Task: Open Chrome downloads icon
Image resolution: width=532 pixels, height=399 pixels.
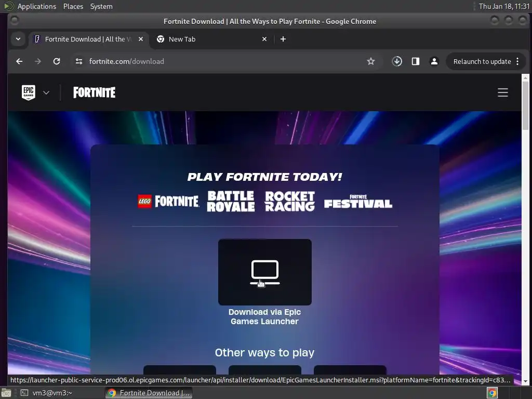Action: 397,61
